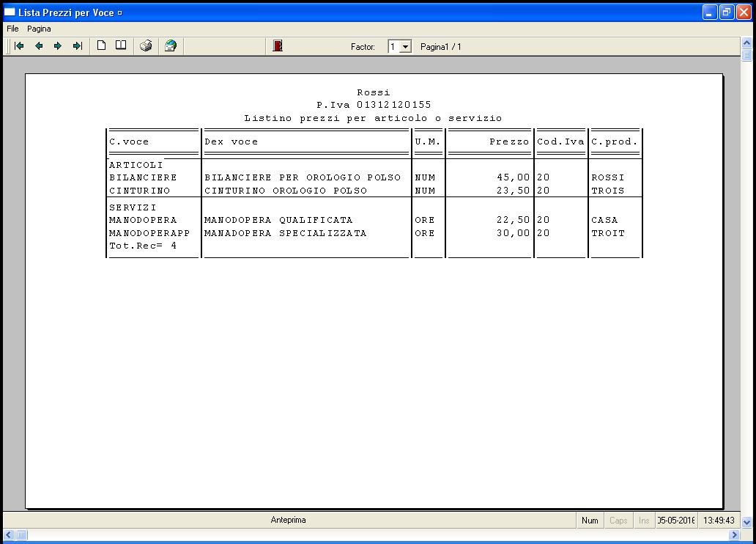Viewport: 756px width, 544px height.
Task: Show two-page book view icon
Action: pos(121,46)
